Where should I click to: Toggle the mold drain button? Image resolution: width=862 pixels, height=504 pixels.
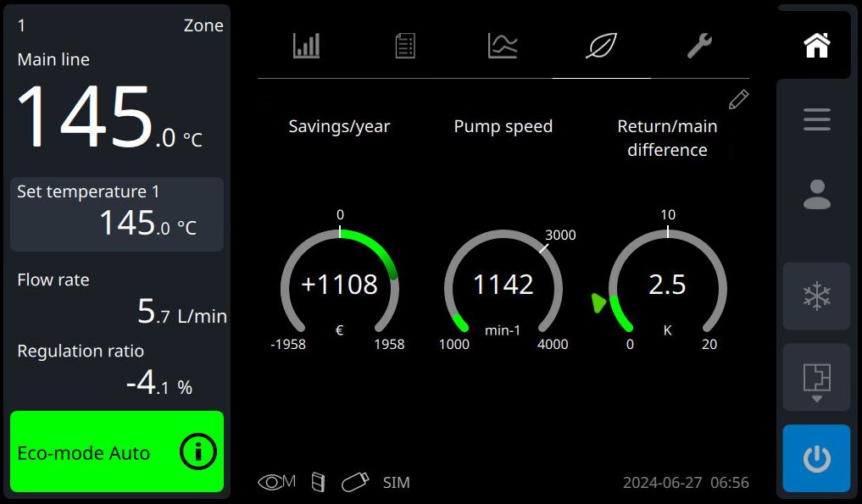click(x=816, y=378)
